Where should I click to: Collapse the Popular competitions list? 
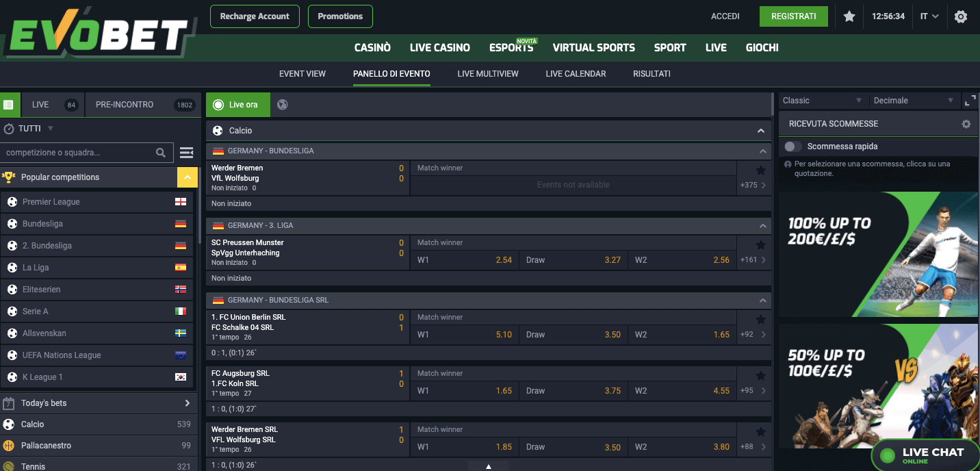tap(186, 177)
